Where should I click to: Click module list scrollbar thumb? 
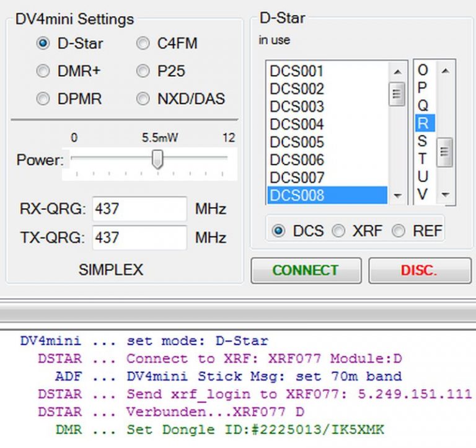pyautogui.click(x=445, y=152)
